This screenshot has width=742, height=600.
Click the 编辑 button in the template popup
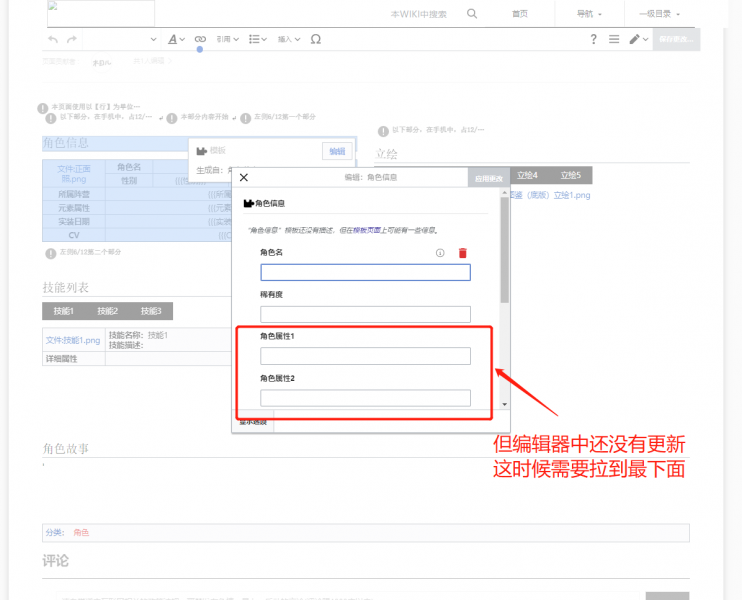337,151
